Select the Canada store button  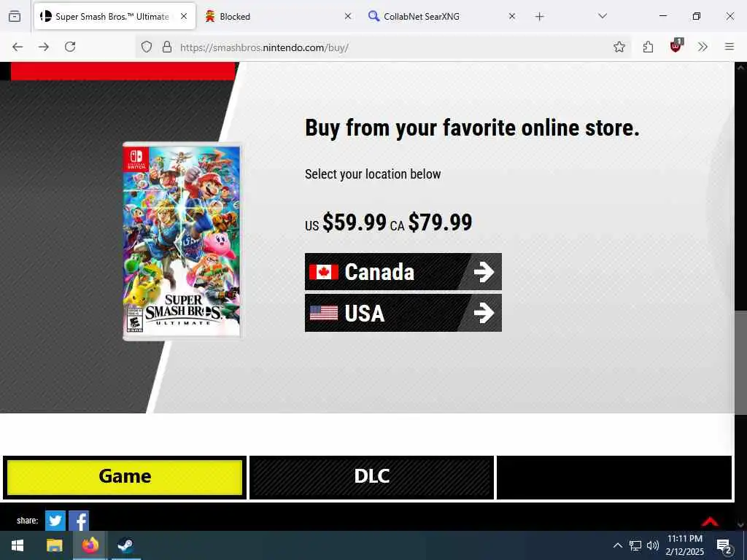[x=403, y=272]
